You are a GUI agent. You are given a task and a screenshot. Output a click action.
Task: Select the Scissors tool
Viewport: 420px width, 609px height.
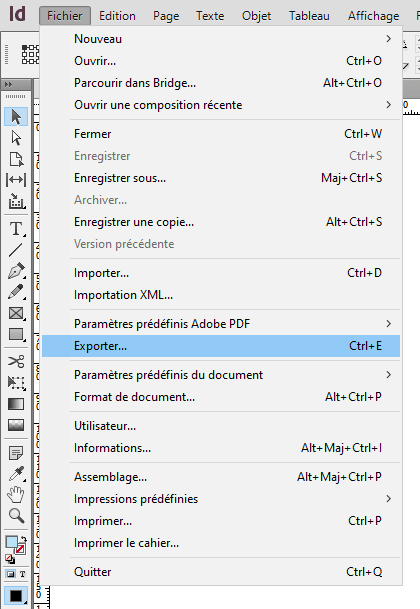16,361
